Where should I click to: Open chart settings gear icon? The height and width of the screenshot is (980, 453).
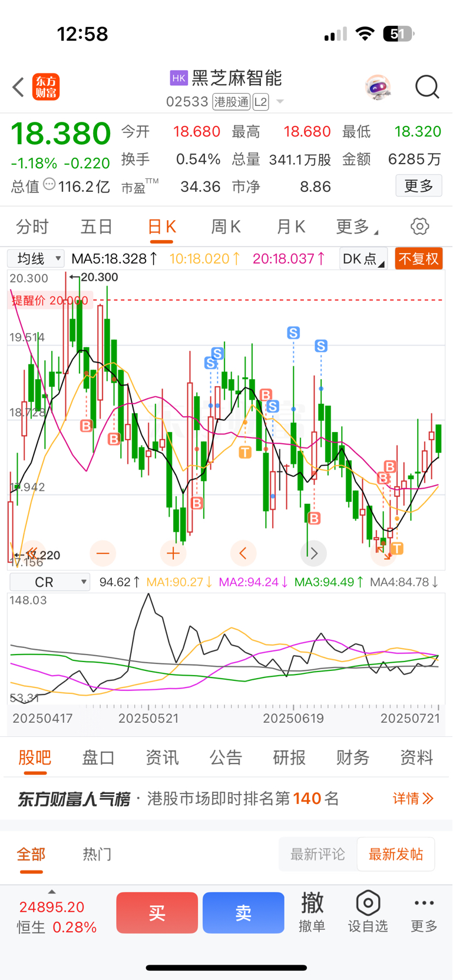click(419, 227)
